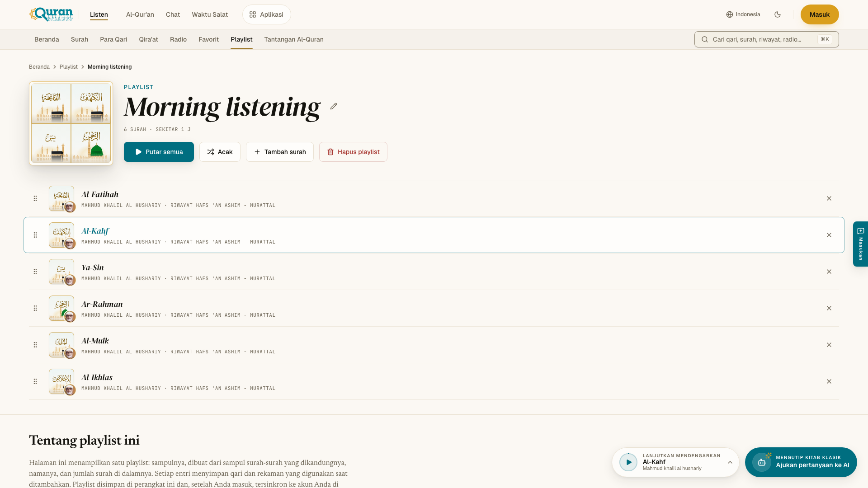Image resolution: width=868 pixels, height=488 pixels.
Task: Toggle dark mode with the moon icon
Action: [x=778, y=14]
